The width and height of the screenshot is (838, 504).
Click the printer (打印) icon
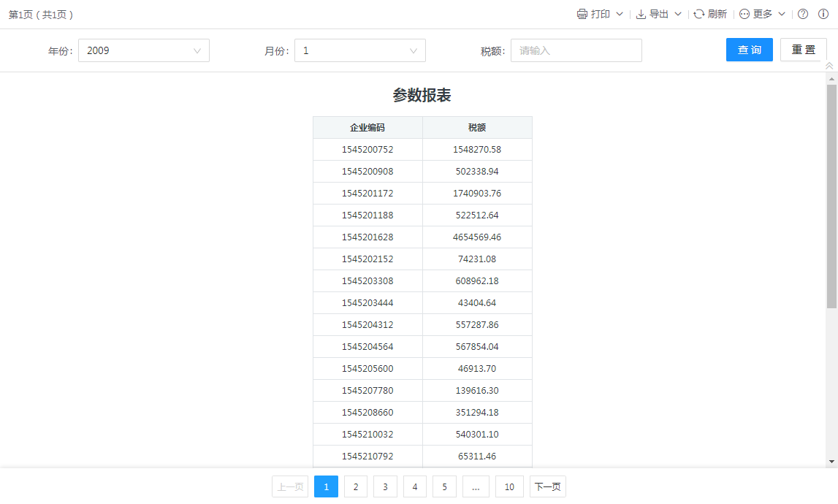click(x=582, y=14)
